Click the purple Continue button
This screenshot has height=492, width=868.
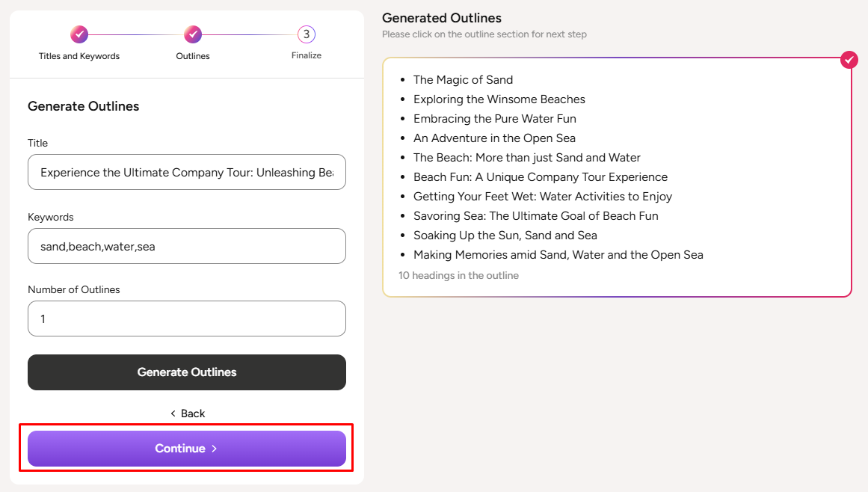187,449
